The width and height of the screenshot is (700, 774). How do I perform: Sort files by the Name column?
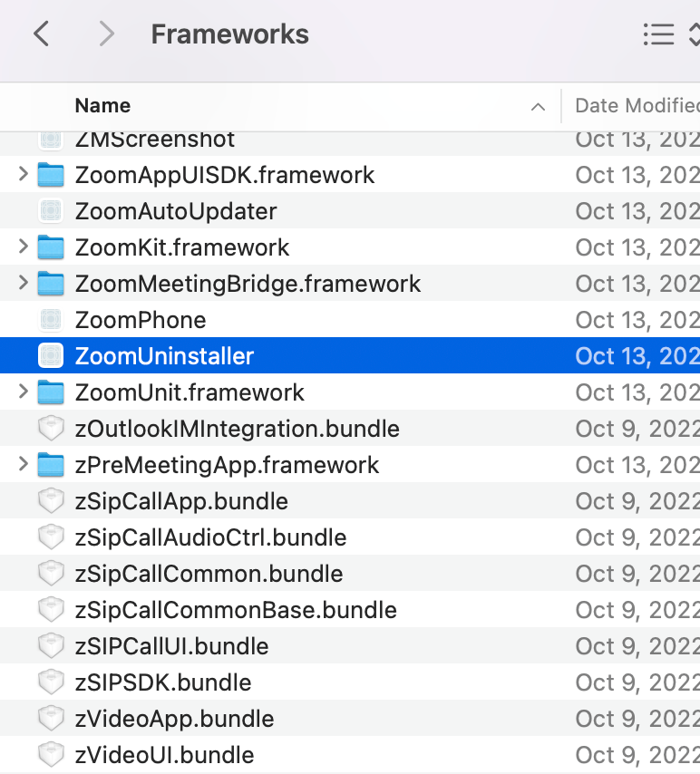pos(102,106)
